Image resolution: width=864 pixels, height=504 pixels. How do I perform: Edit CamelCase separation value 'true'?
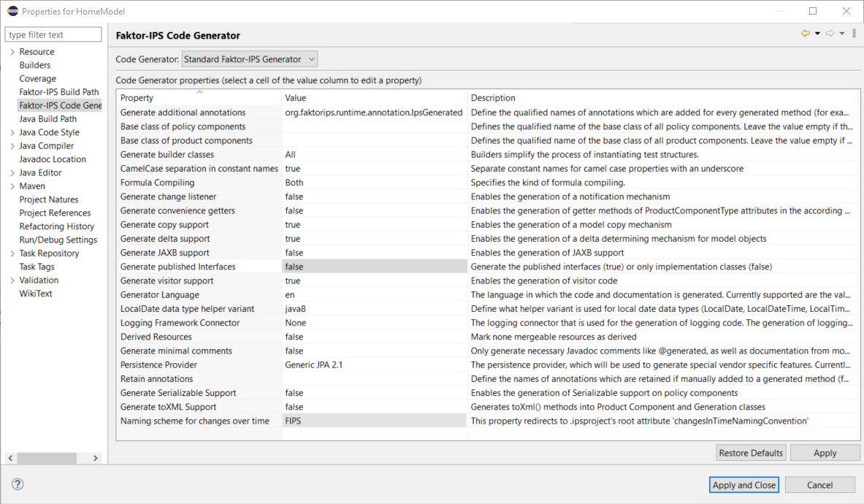point(374,169)
